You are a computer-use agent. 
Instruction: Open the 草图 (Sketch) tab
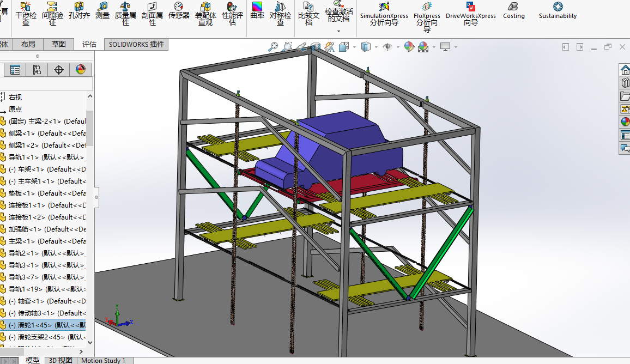point(59,44)
